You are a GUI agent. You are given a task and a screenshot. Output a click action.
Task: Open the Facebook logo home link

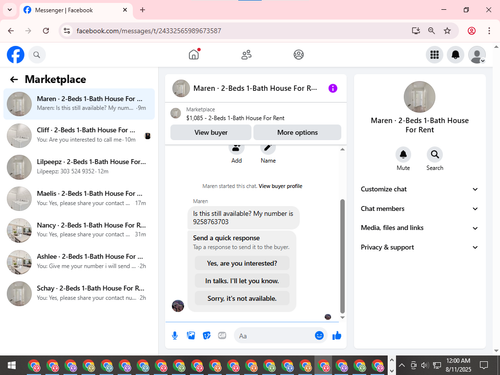tap(15, 55)
